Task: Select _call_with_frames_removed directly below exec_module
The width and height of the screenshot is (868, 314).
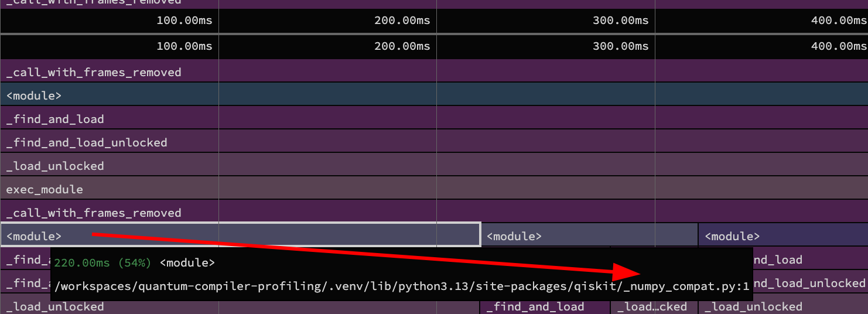Action: tap(433, 213)
